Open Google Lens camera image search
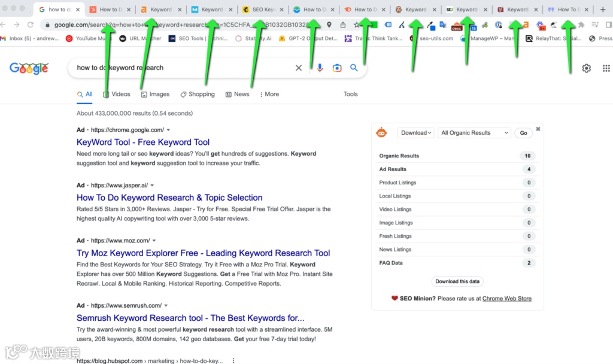This screenshot has height=364, width=613. tap(337, 68)
